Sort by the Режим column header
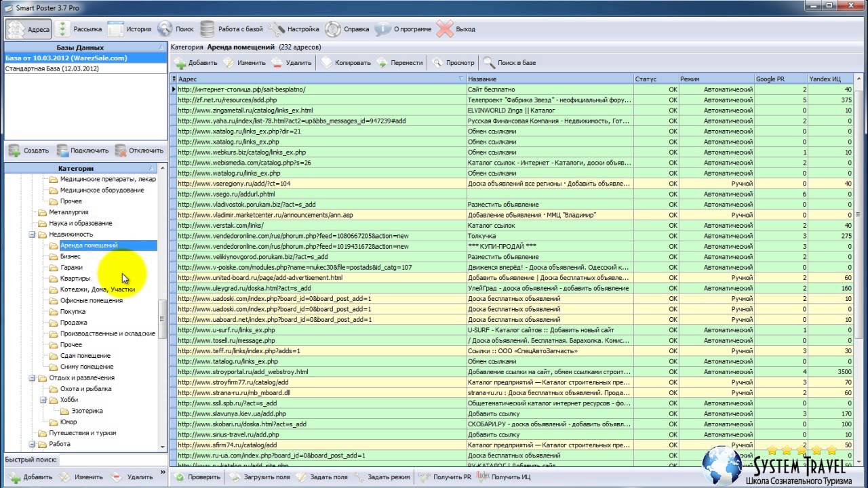Image resolution: width=868 pixels, height=488 pixels. 716,79
